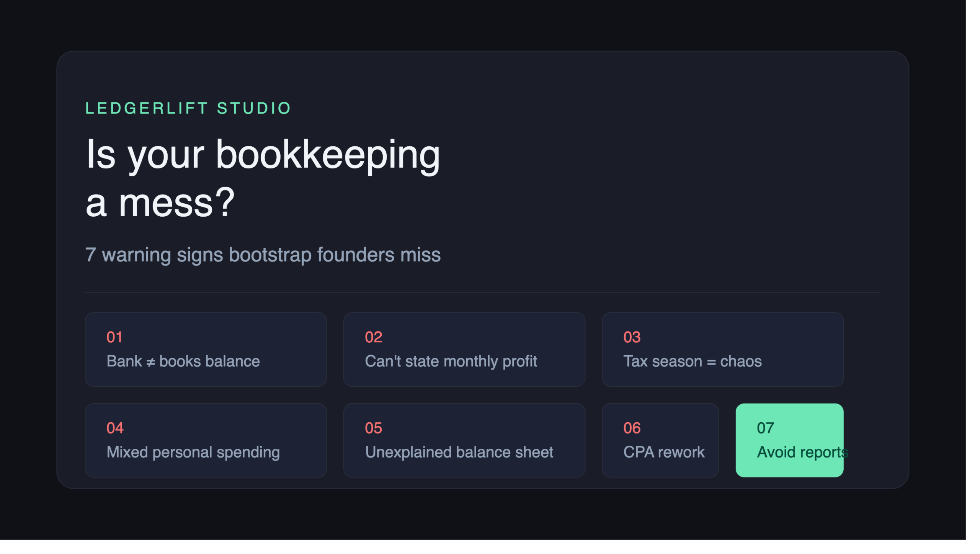Select card 05 Unexplained balance sheet
Image resolution: width=980 pixels, height=554 pixels.
click(464, 440)
